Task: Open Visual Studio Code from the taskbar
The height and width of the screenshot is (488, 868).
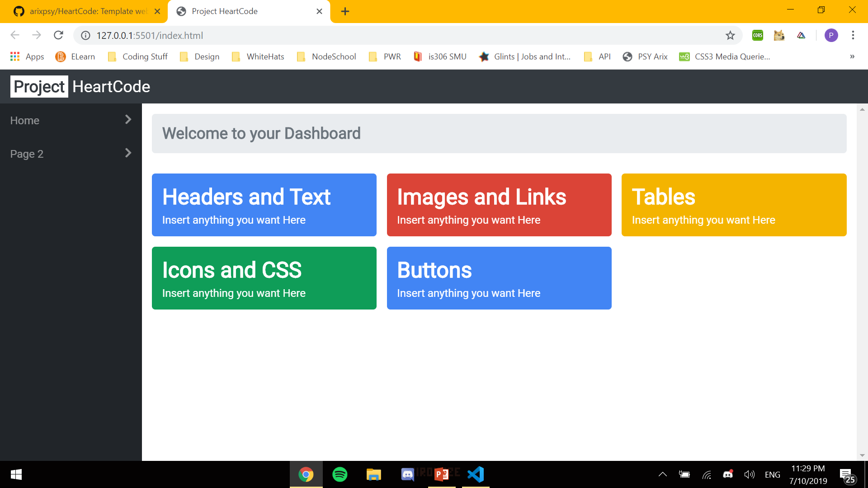Action: [476, 474]
